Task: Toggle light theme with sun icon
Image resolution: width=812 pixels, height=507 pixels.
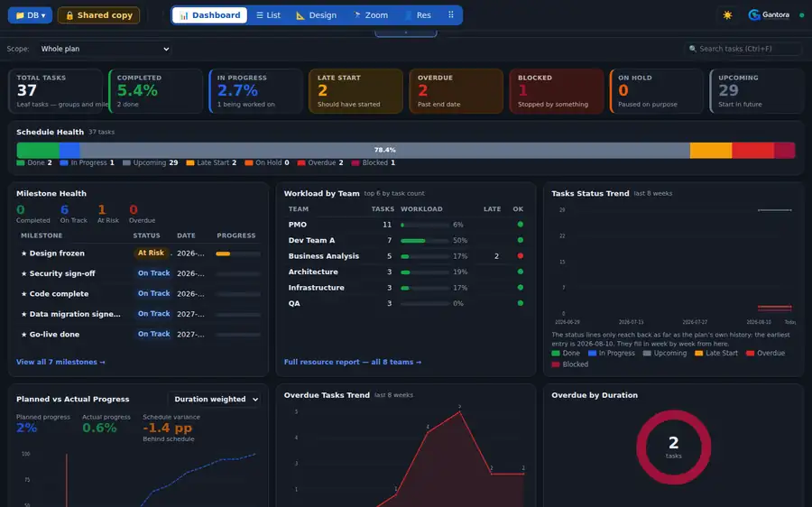Action: pos(727,15)
